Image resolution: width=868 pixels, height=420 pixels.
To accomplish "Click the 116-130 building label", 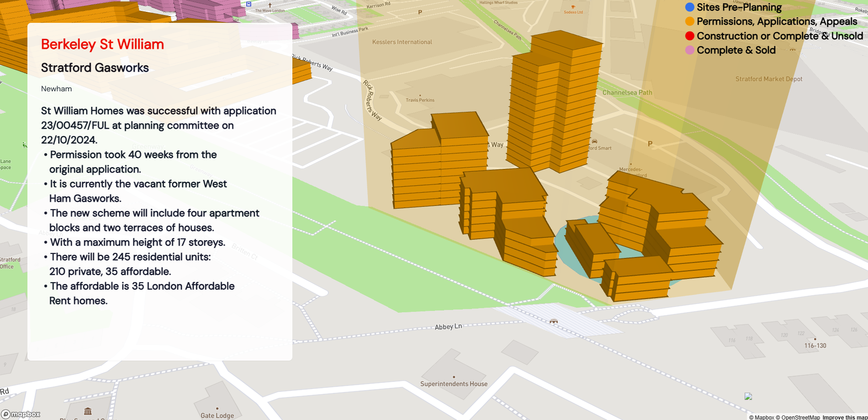I will pyautogui.click(x=815, y=346).
